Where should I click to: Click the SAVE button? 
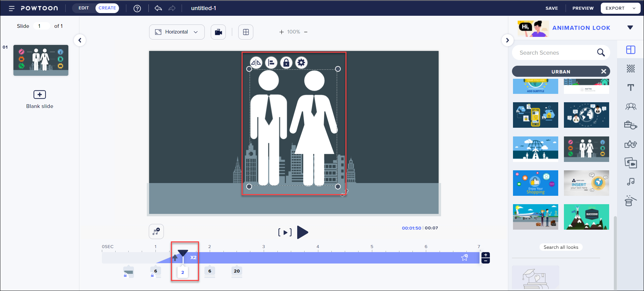(552, 8)
